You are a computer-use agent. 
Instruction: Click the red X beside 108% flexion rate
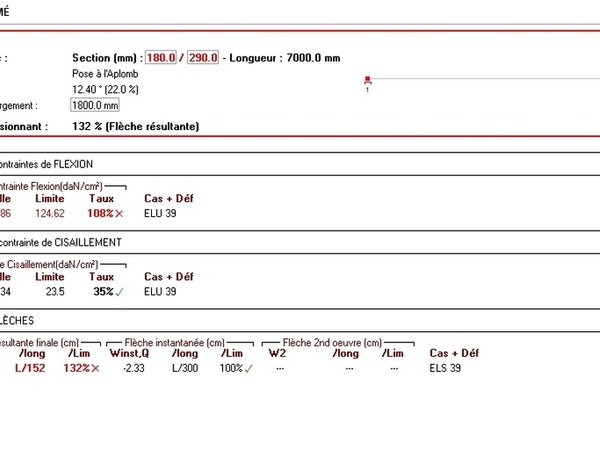click(120, 213)
